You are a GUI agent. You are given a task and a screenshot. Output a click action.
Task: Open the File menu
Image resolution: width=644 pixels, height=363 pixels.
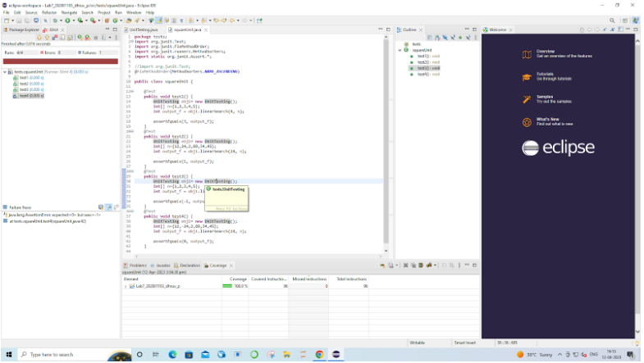coord(7,12)
